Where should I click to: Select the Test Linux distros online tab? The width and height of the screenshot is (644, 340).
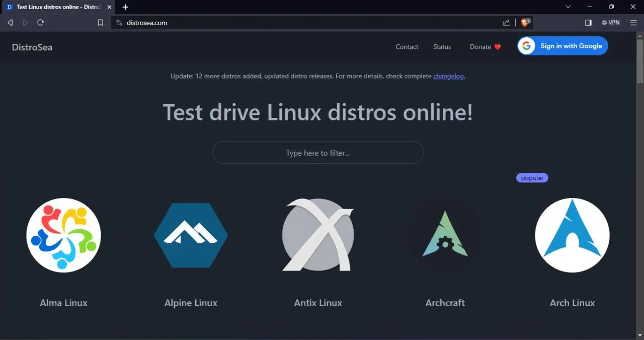pos(59,7)
